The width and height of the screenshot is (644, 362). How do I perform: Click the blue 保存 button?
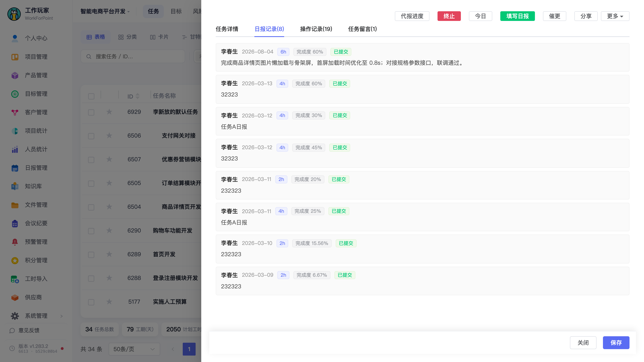[616, 342]
